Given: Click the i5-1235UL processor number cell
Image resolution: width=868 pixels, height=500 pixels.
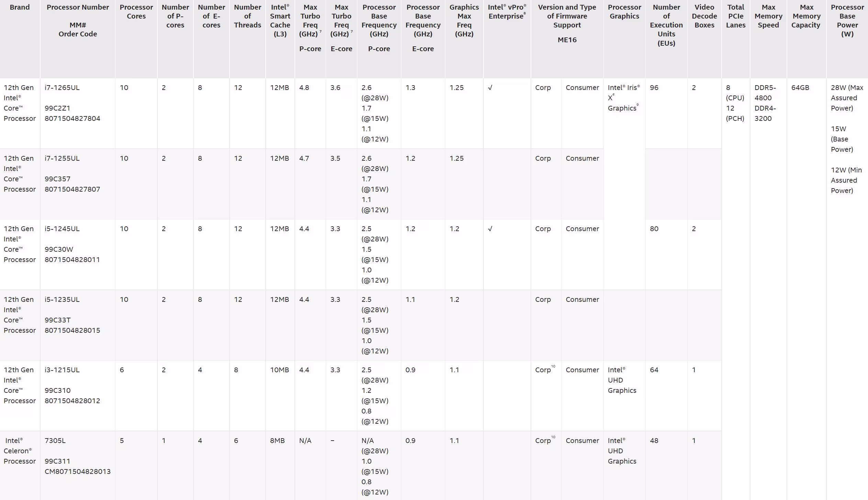Looking at the screenshot, I should coord(78,325).
